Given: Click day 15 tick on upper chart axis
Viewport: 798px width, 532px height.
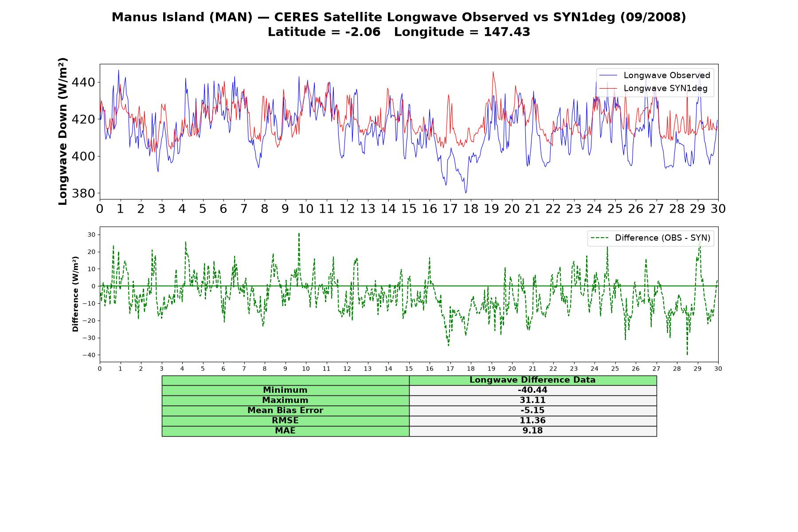Looking at the screenshot, I should tap(409, 208).
